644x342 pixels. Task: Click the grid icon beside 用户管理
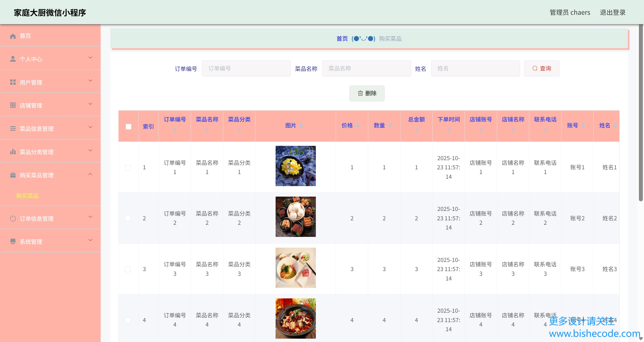click(x=13, y=82)
